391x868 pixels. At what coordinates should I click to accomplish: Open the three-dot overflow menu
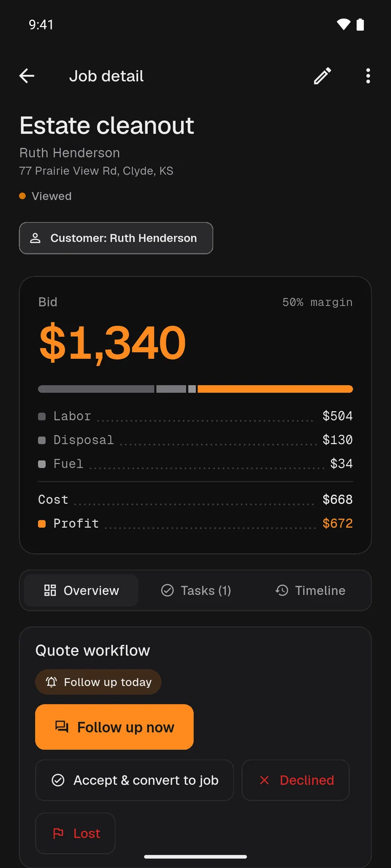tap(368, 76)
